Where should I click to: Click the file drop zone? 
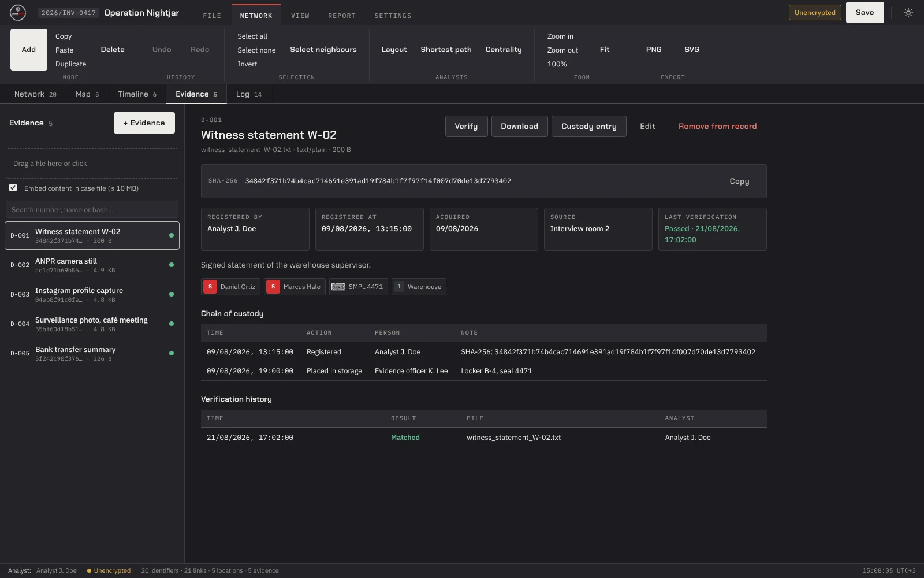click(x=92, y=164)
